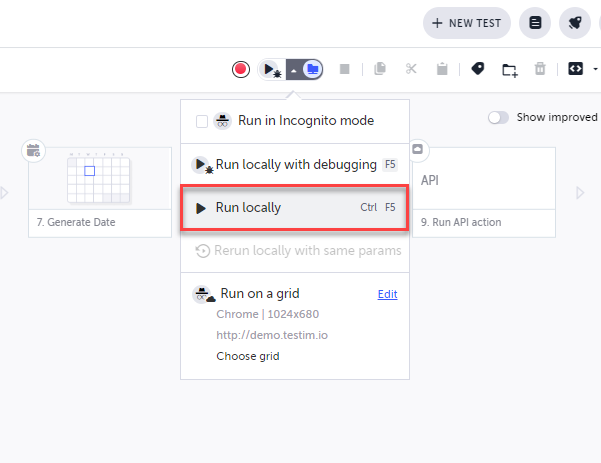Start recording with the red record button
Viewport: 601px width, 463px height.
241,69
